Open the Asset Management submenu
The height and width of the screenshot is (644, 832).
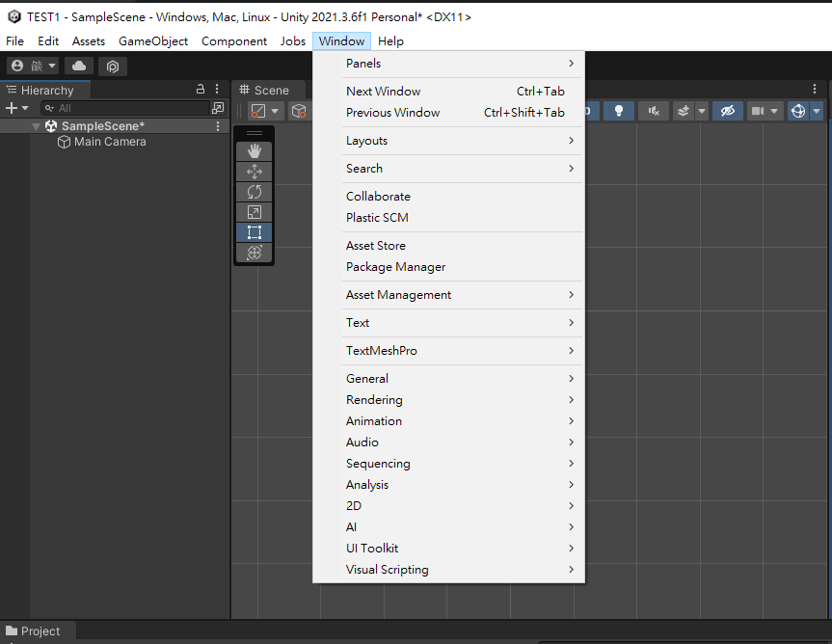click(449, 295)
